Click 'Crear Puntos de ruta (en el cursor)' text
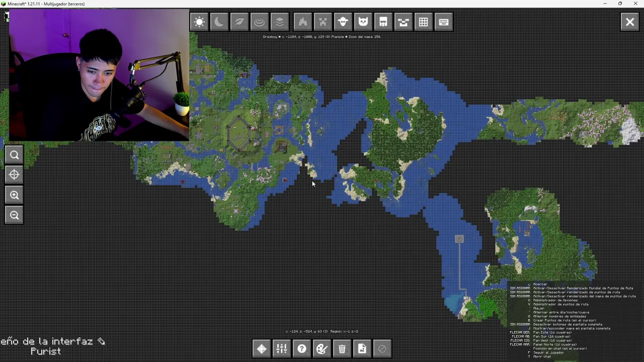644x362 pixels. point(565,320)
